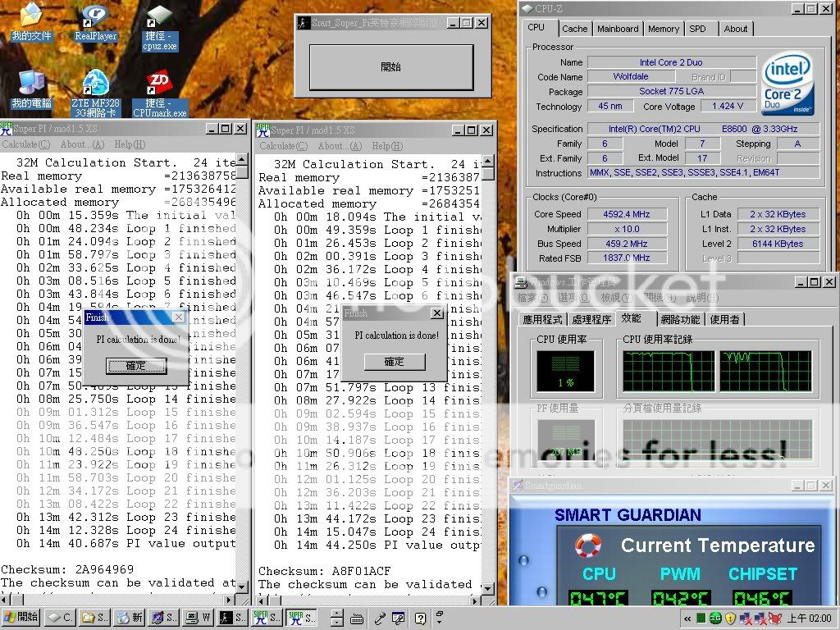Confirm 確定 in the right Finish dialog
Viewport: 840px width, 630px height.
coord(395,361)
